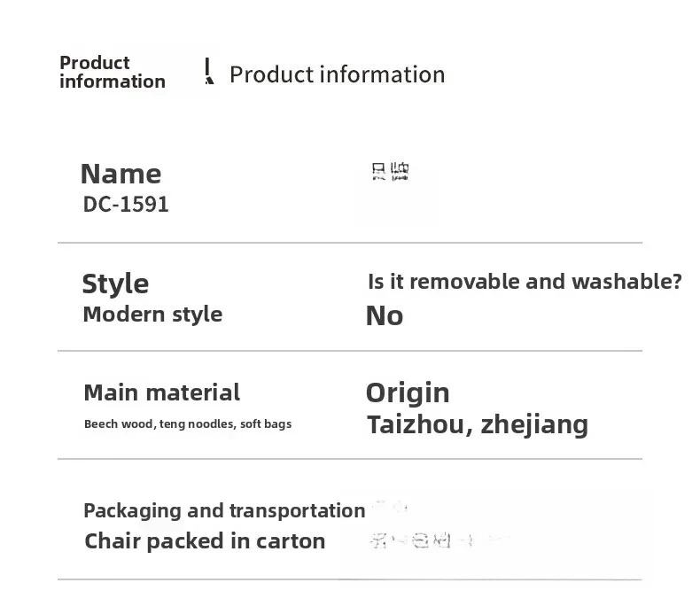Click the small bold Product information label

(x=112, y=72)
